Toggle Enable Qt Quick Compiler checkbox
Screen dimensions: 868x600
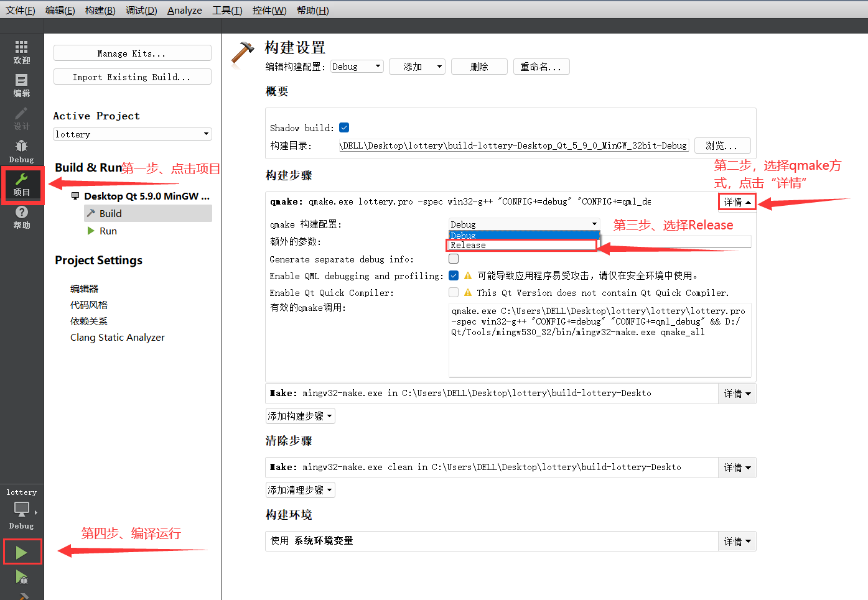click(454, 292)
